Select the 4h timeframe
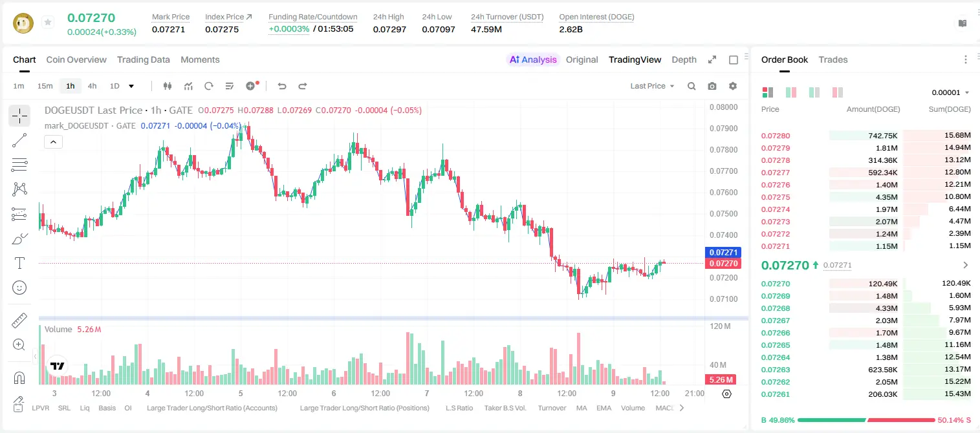 click(x=93, y=86)
